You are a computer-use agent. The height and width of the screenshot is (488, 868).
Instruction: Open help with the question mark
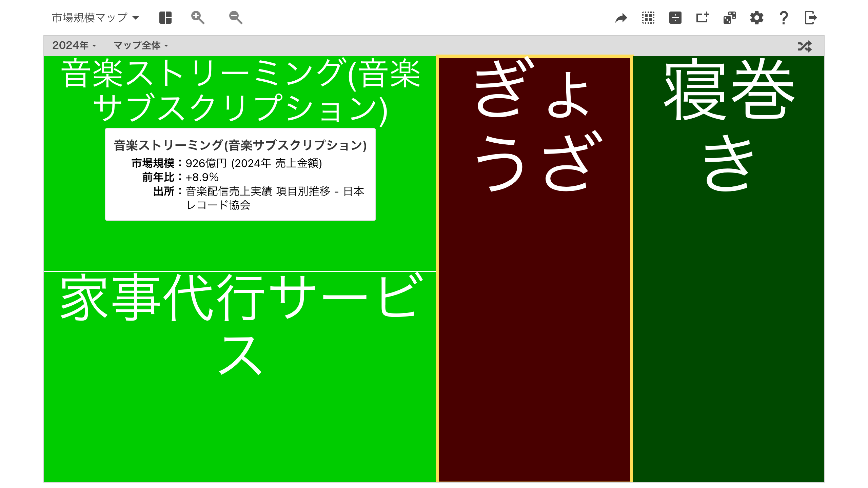[784, 18]
